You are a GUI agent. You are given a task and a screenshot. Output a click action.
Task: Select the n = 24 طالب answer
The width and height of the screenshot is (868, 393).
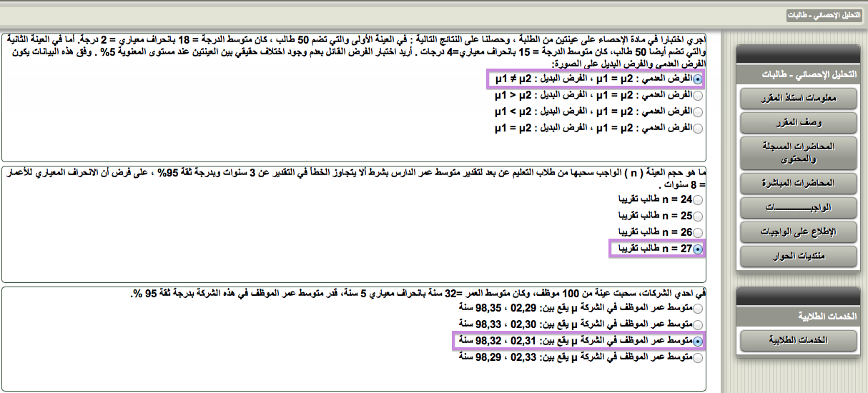pyautogui.click(x=698, y=200)
